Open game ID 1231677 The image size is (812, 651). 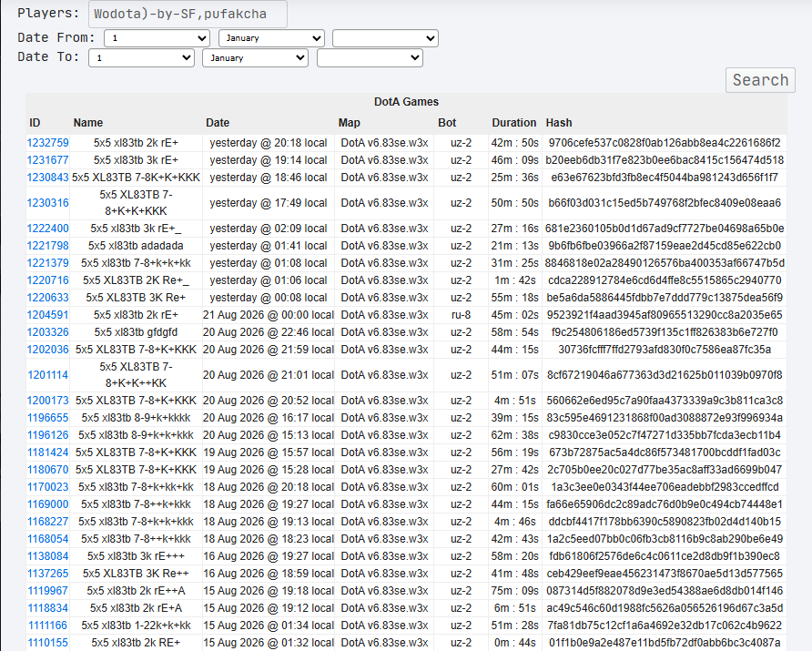[x=47, y=160]
